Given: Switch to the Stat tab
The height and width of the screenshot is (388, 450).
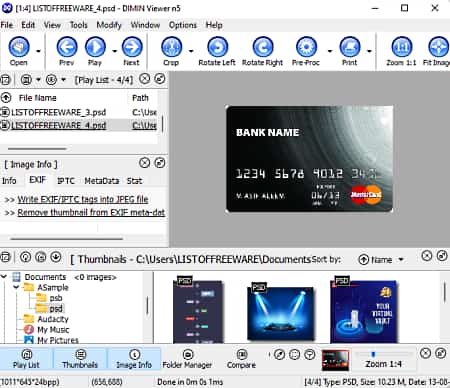Looking at the screenshot, I should tap(134, 181).
